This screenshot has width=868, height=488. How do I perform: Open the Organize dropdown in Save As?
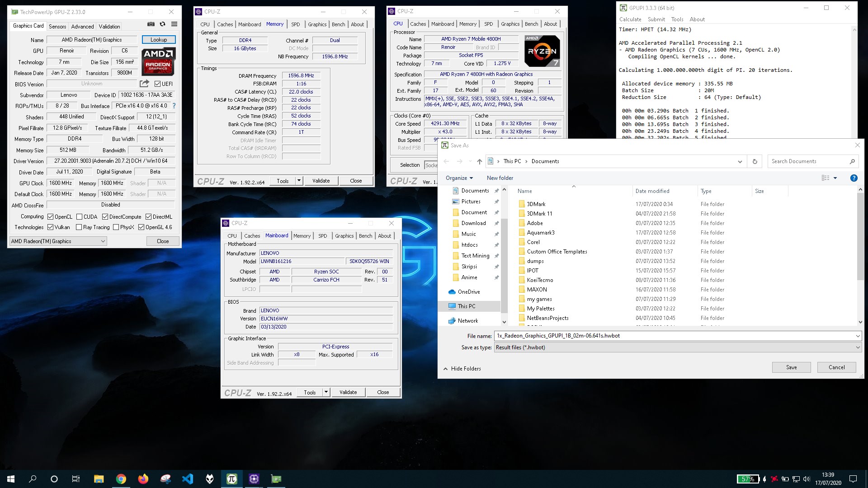point(459,178)
